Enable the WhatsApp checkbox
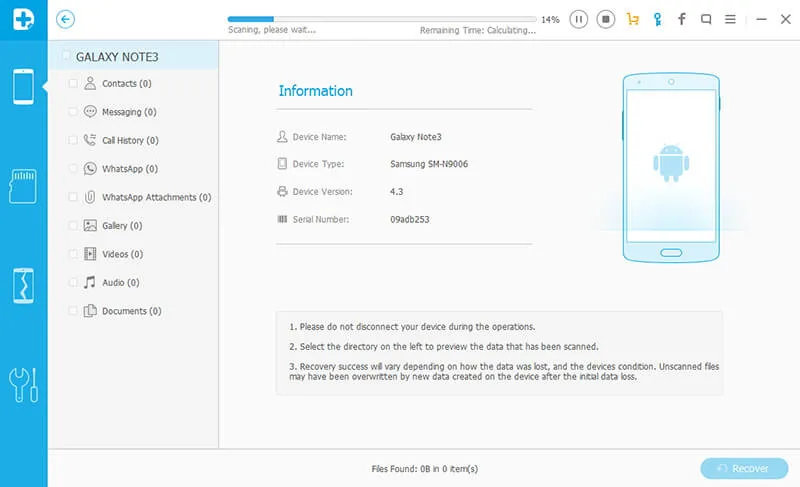 pyautogui.click(x=73, y=169)
